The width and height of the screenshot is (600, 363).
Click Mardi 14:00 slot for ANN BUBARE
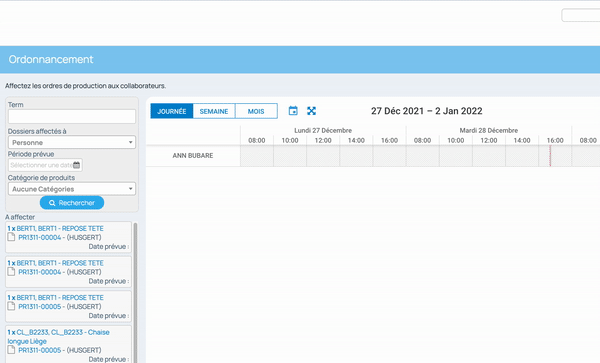(x=522, y=156)
